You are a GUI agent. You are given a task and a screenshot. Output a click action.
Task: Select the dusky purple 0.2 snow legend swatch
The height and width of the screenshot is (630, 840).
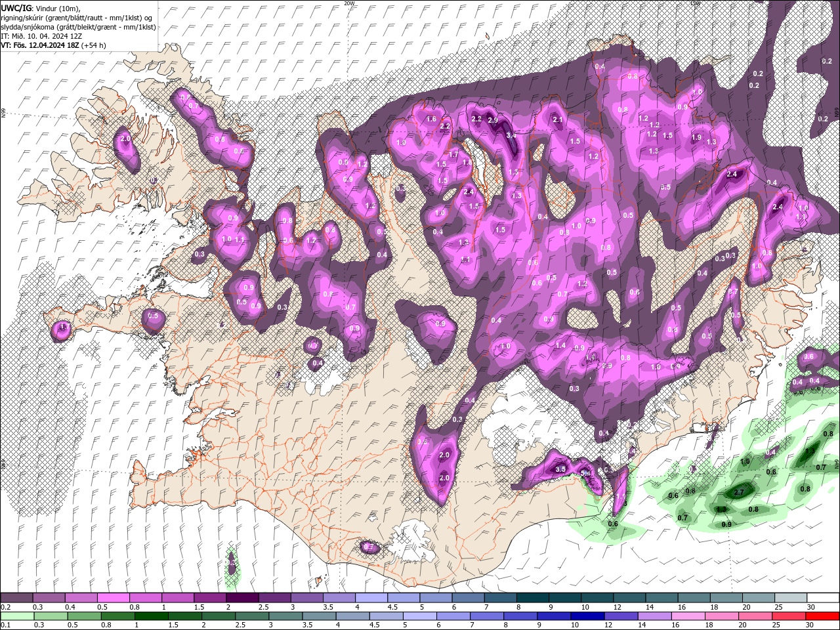[16, 598]
